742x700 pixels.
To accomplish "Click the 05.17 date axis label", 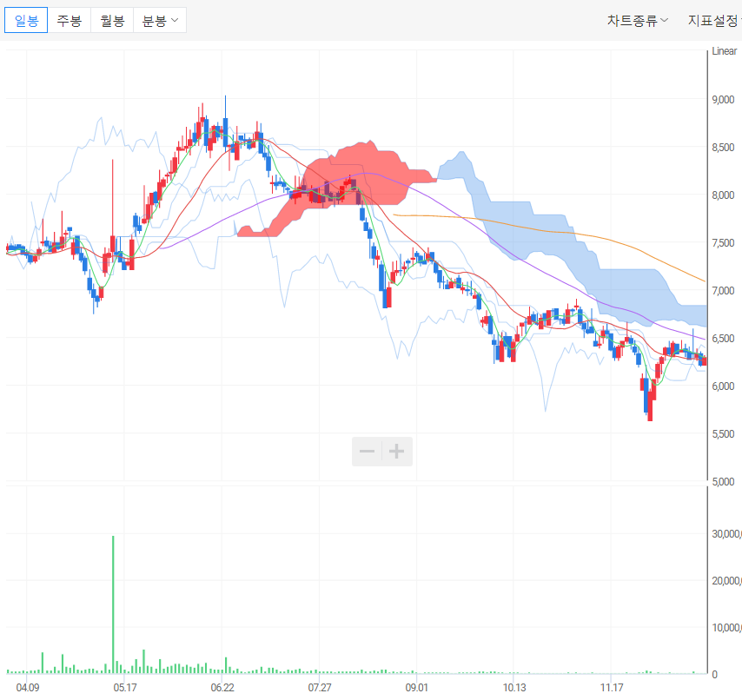I will click(125, 687).
